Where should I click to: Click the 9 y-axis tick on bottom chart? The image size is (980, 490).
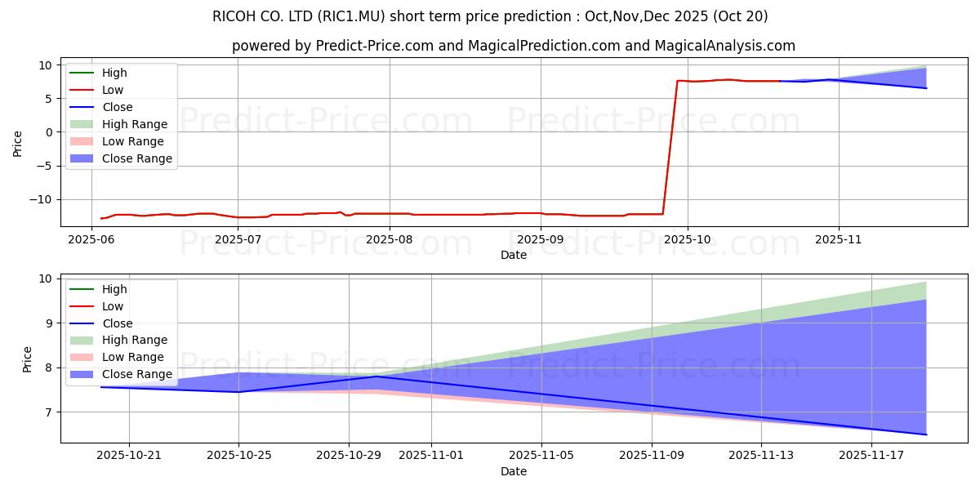[x=48, y=323]
